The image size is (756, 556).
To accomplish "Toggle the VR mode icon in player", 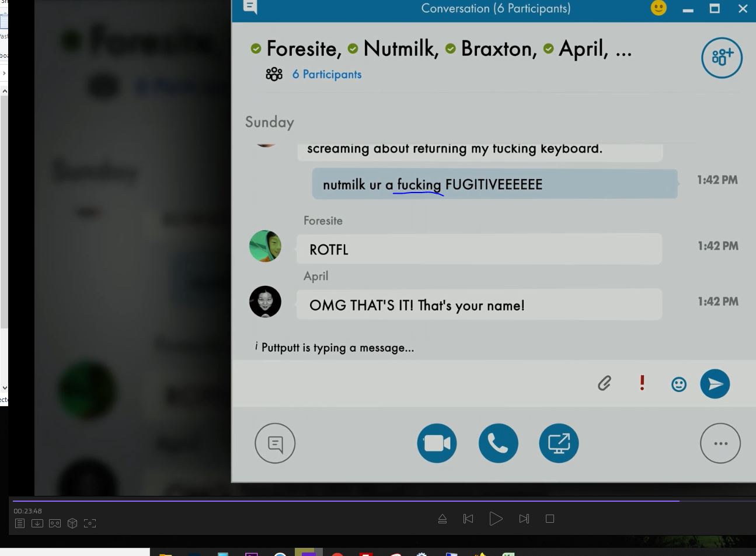I will click(55, 523).
